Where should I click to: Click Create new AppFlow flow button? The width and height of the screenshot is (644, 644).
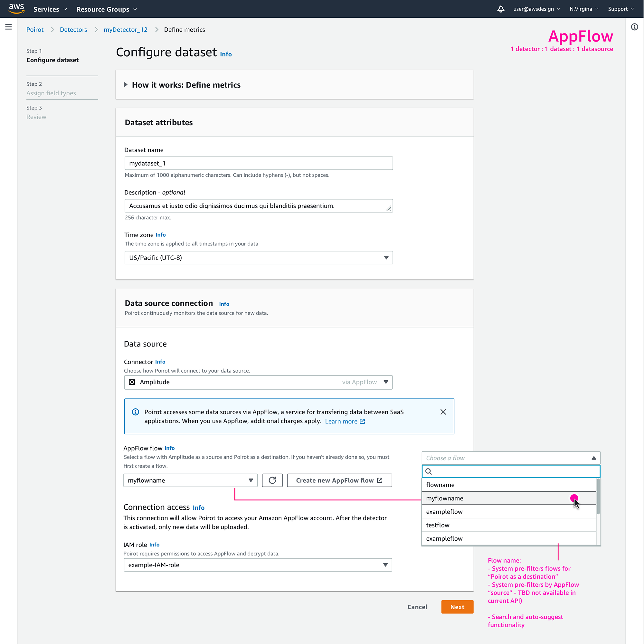click(339, 480)
